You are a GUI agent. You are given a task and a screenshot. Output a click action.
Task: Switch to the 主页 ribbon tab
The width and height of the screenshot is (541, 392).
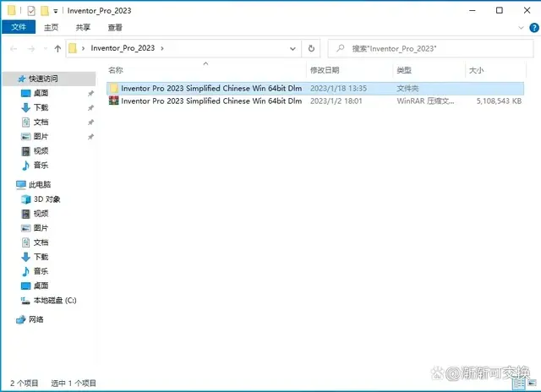click(x=51, y=28)
